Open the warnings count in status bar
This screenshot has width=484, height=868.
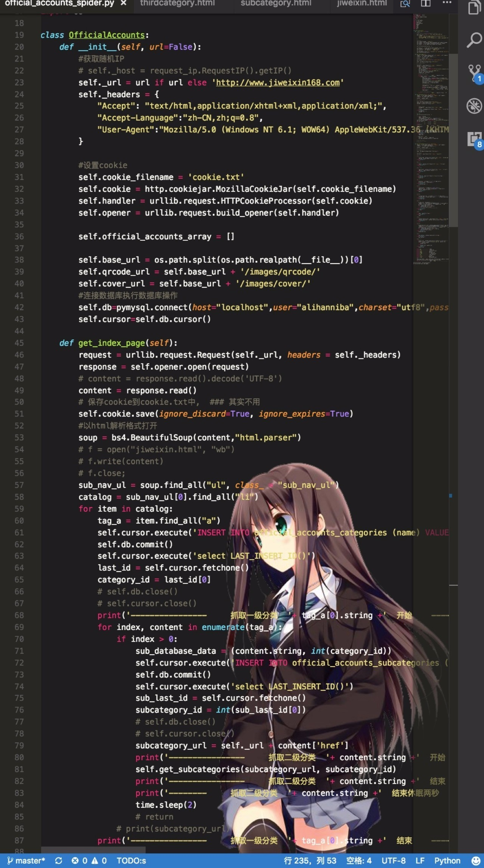[99, 861]
